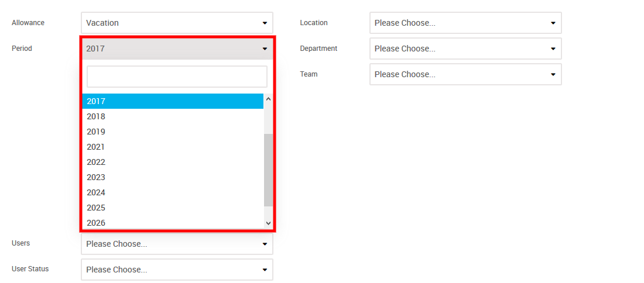The width and height of the screenshot is (644, 283).
Task: Pick the 2025 period option
Action: tap(173, 208)
